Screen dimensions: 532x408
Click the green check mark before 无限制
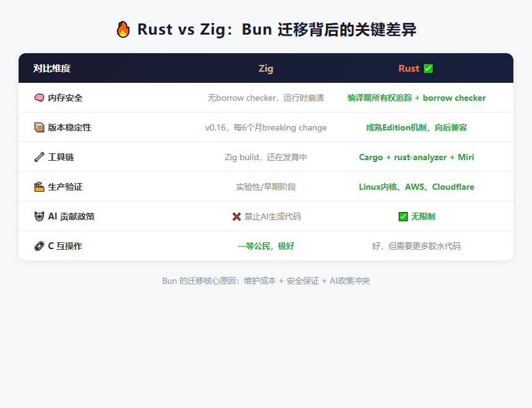coord(403,216)
